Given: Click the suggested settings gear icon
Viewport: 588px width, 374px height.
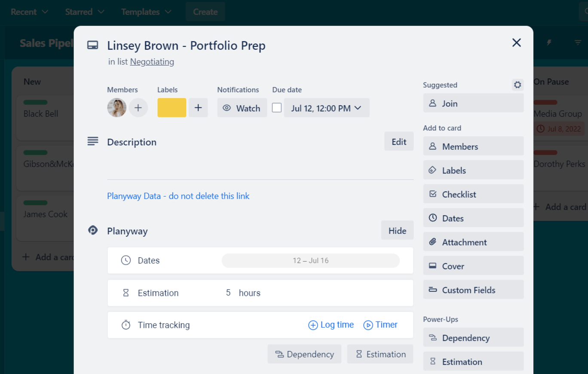Looking at the screenshot, I should [x=518, y=85].
